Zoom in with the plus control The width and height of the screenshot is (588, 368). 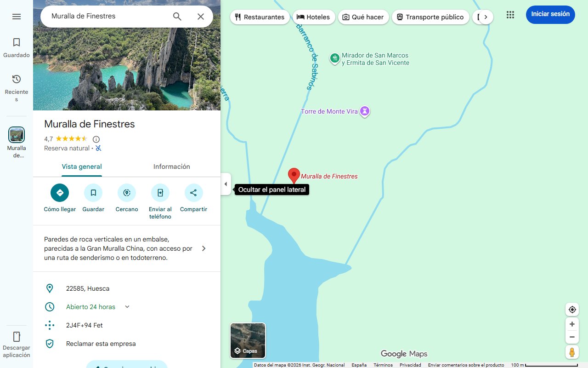[572, 324]
